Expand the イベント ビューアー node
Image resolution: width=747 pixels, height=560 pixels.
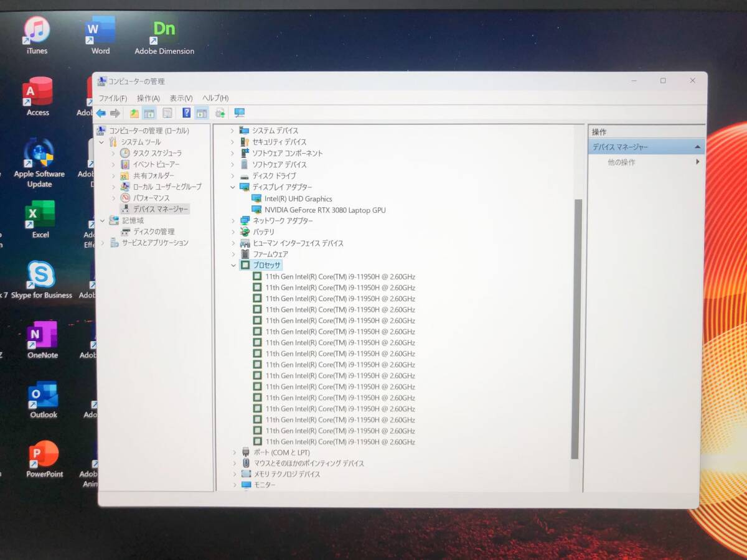[x=113, y=164]
